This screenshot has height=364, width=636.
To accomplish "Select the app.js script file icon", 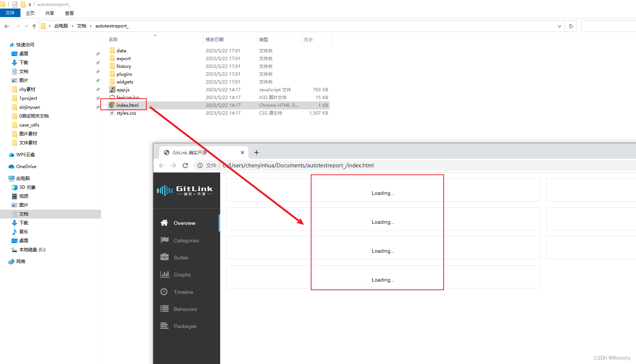I will click(112, 89).
